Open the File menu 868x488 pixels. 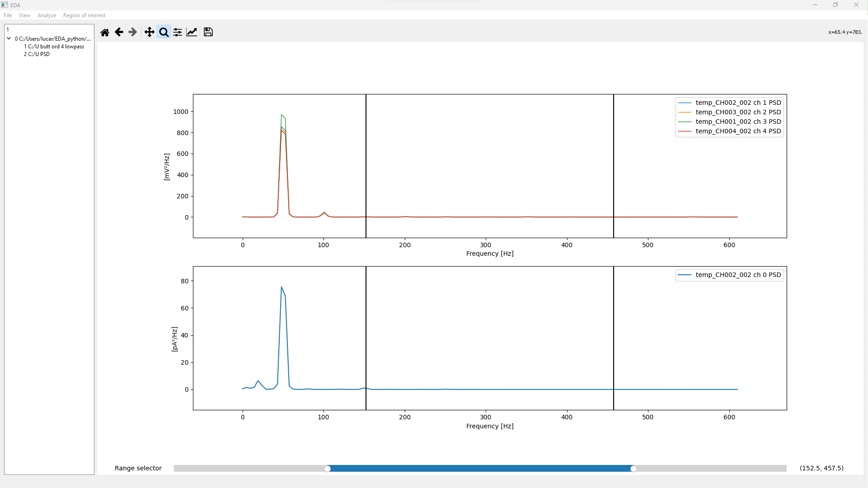(x=8, y=15)
